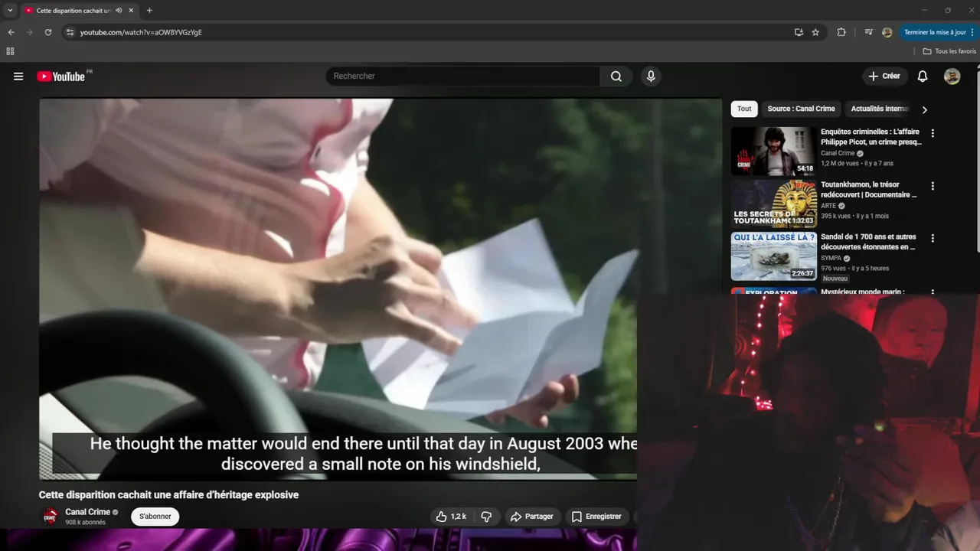Go to the YouTube home logo
980x551 pixels.
tap(61, 77)
